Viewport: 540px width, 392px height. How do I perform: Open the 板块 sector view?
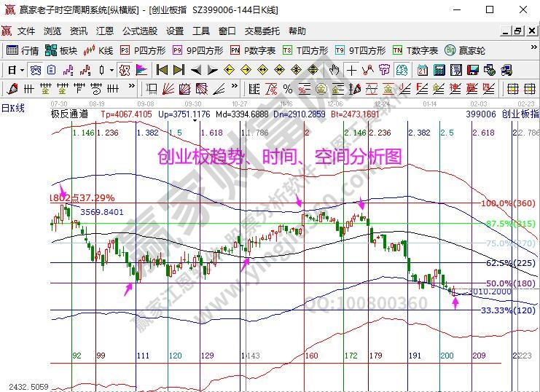click(61, 50)
